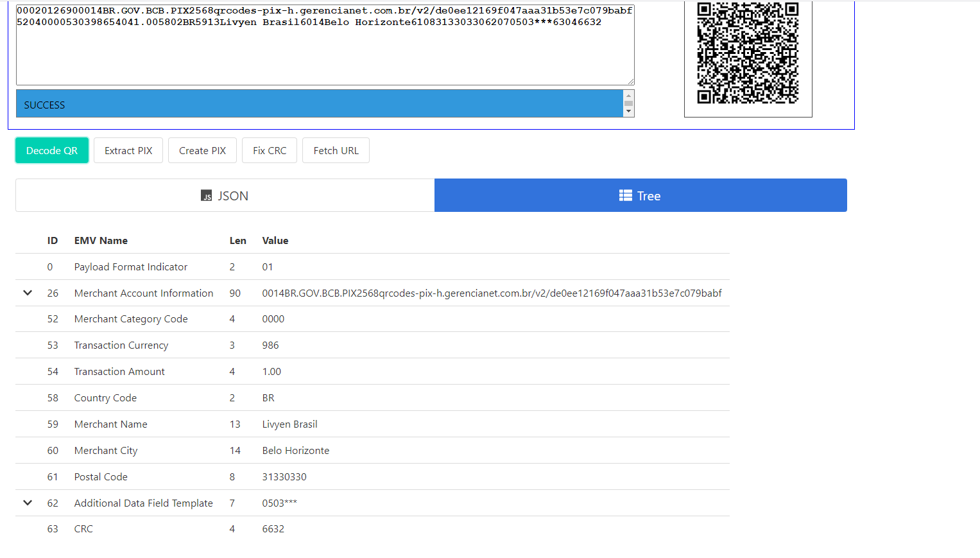
Task: Click the status box scroll up arrow
Action: 629,95
